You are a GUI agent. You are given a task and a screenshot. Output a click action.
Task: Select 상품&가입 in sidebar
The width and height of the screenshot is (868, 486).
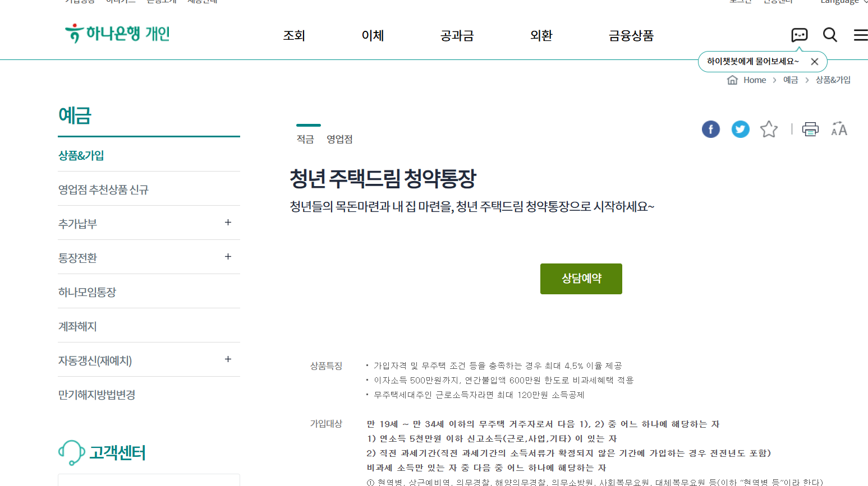point(81,155)
